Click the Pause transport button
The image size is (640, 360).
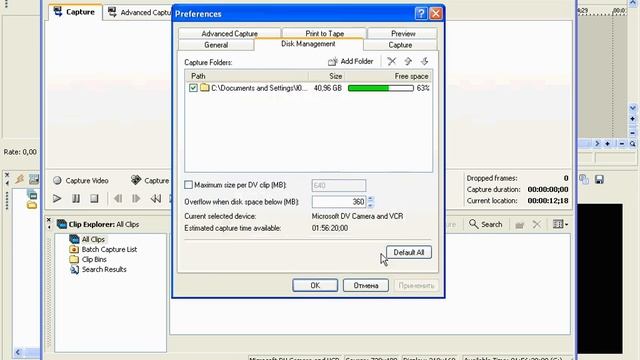[76, 198]
